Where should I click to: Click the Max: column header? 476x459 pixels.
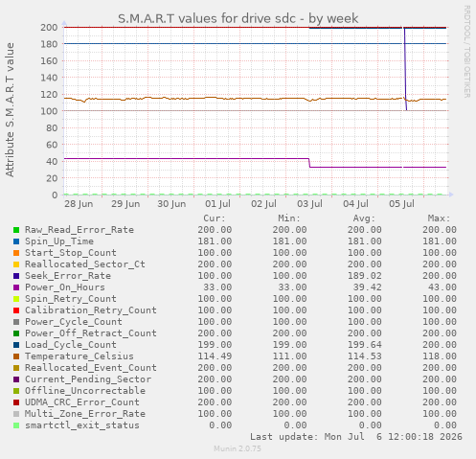(x=439, y=218)
